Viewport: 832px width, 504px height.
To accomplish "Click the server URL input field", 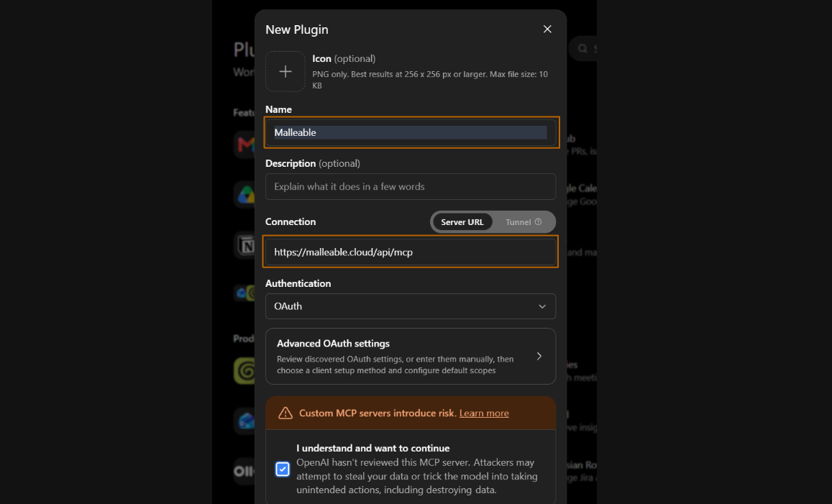I will pyautogui.click(x=411, y=252).
